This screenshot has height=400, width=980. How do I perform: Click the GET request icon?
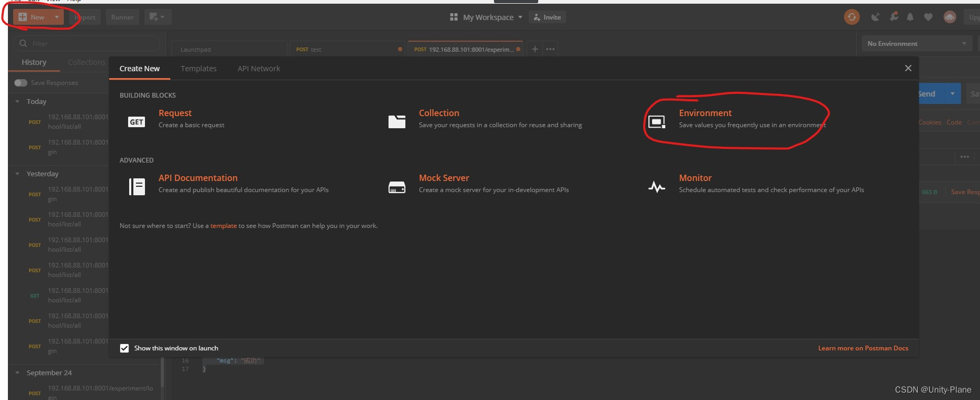coord(137,122)
